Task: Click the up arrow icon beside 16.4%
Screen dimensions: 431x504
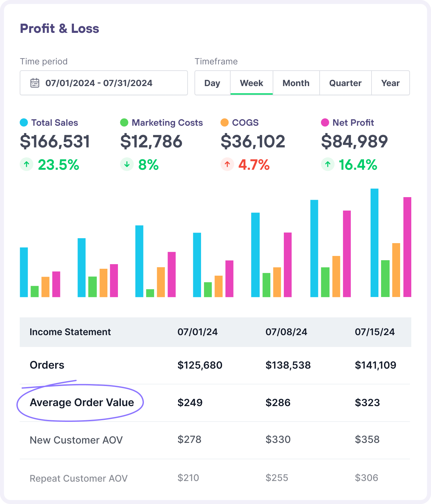Action: (x=328, y=164)
